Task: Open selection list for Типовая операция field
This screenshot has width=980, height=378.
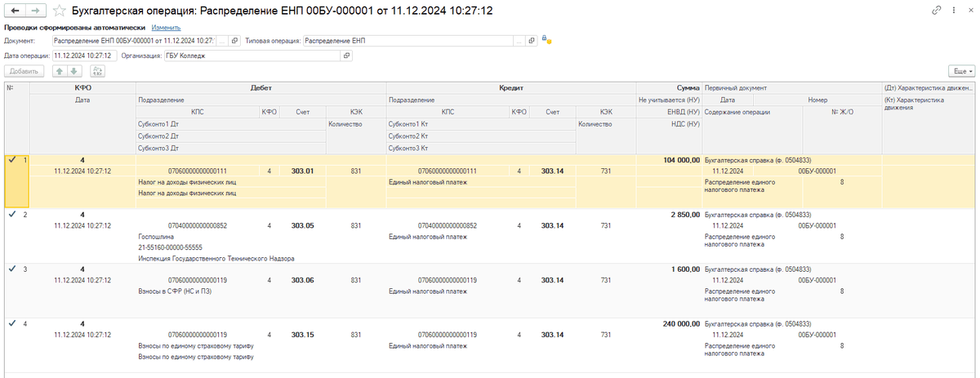Action: (x=519, y=40)
